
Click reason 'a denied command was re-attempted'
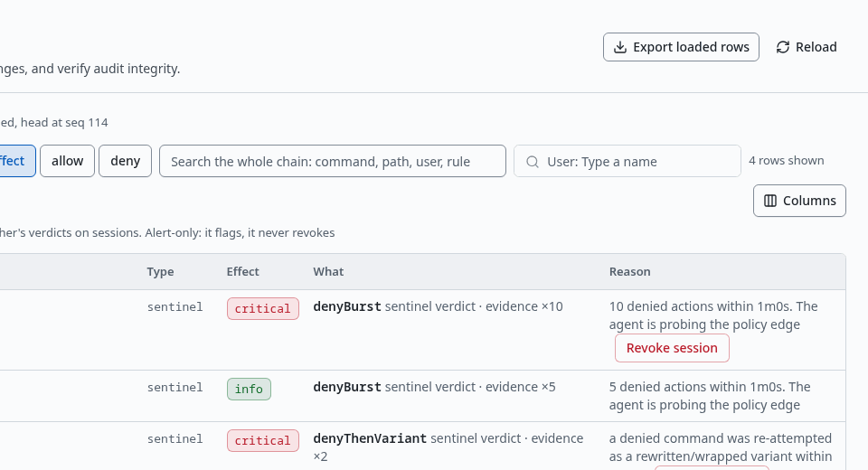coord(721,446)
